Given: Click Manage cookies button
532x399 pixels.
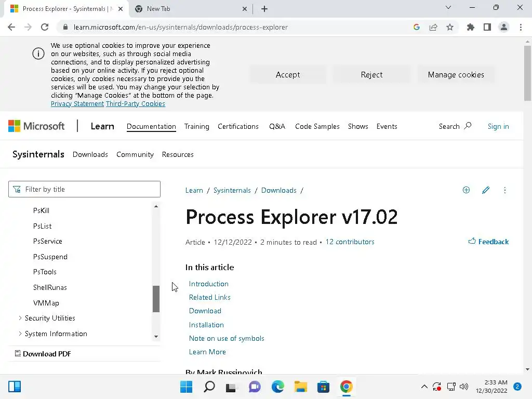Looking at the screenshot, I should (x=456, y=75).
